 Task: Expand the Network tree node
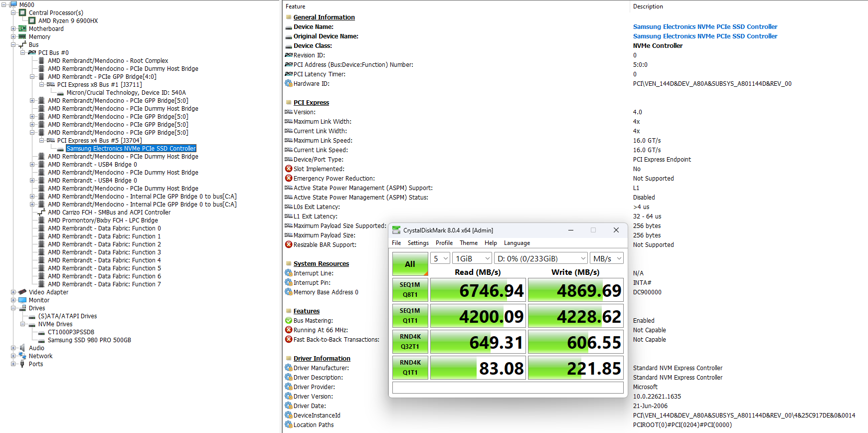[x=13, y=356]
